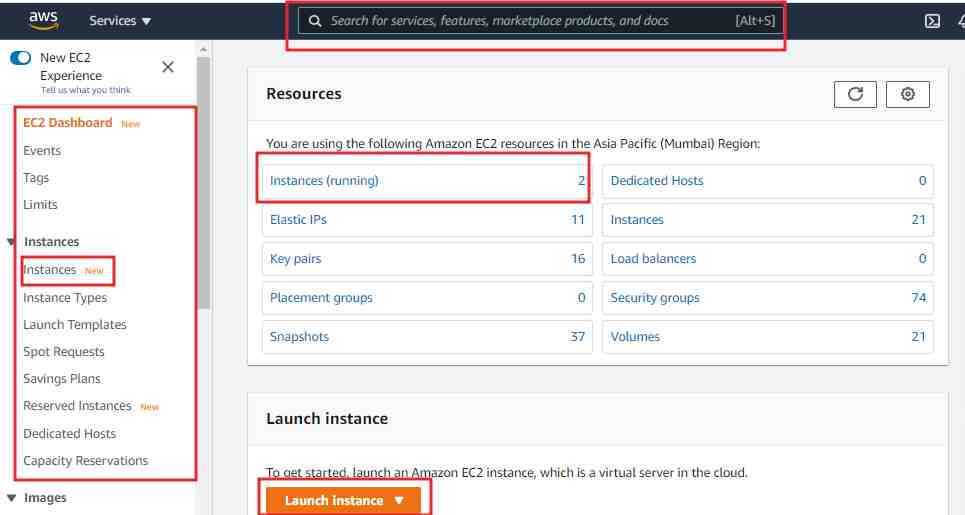Open Launch Templates from sidebar
This screenshot has height=515, width=965.
(x=75, y=325)
